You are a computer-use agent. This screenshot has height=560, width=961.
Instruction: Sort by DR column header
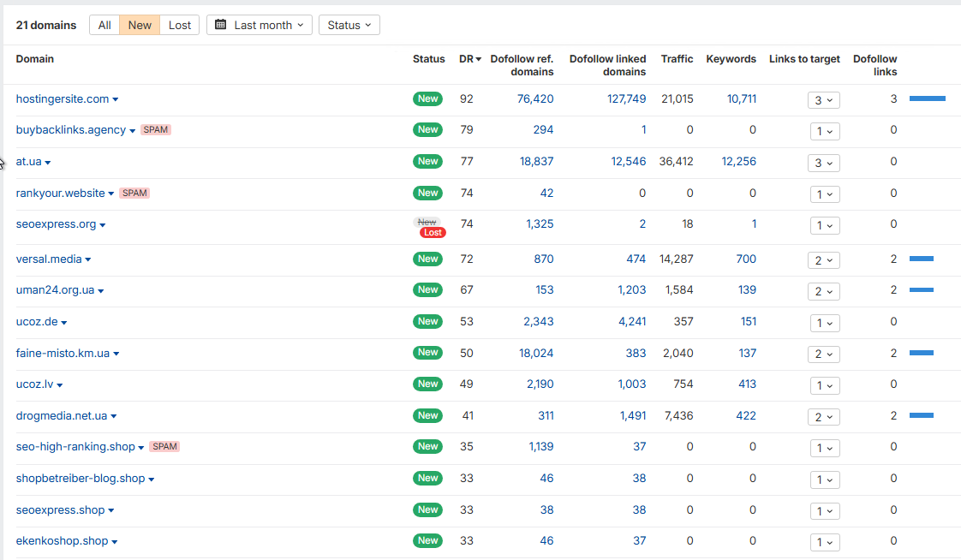[469, 59]
